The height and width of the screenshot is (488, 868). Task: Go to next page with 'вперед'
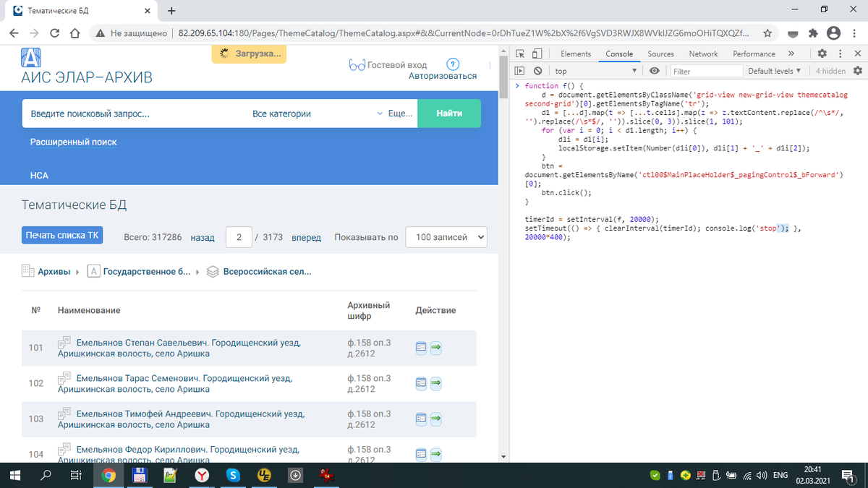(306, 237)
